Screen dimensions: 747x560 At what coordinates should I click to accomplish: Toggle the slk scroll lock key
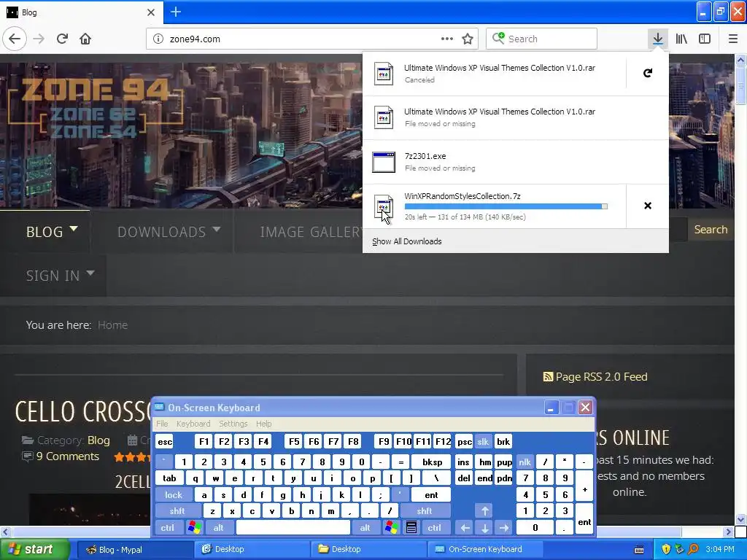pyautogui.click(x=483, y=441)
